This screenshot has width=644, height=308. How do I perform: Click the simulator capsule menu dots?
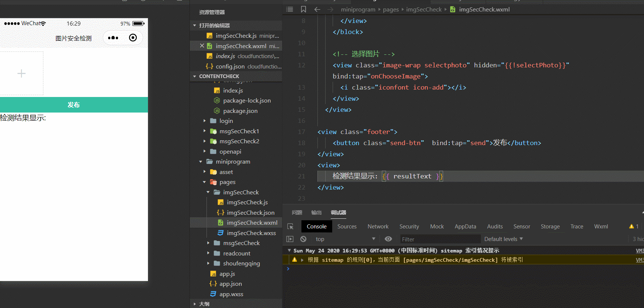(x=113, y=38)
